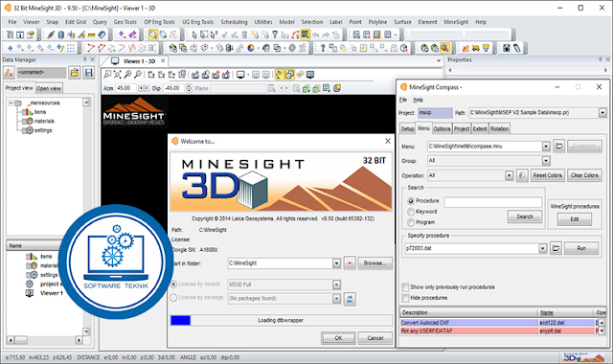613x364 pixels.
Task: Open the MS3D Full license dropdown
Action: coord(336,284)
